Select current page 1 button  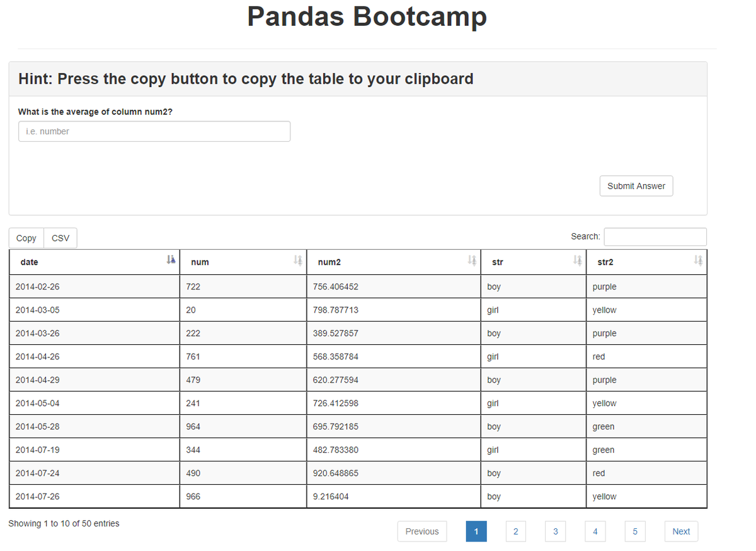click(476, 531)
